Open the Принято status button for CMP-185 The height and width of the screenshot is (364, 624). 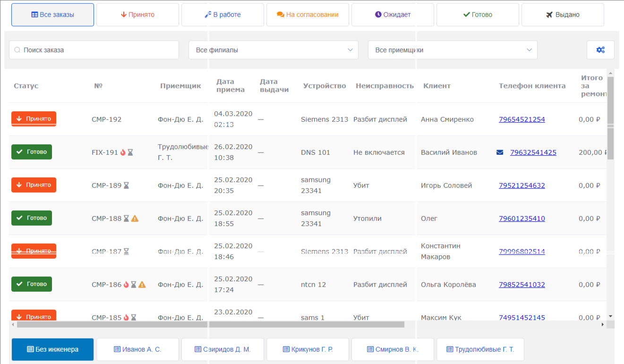(34, 316)
